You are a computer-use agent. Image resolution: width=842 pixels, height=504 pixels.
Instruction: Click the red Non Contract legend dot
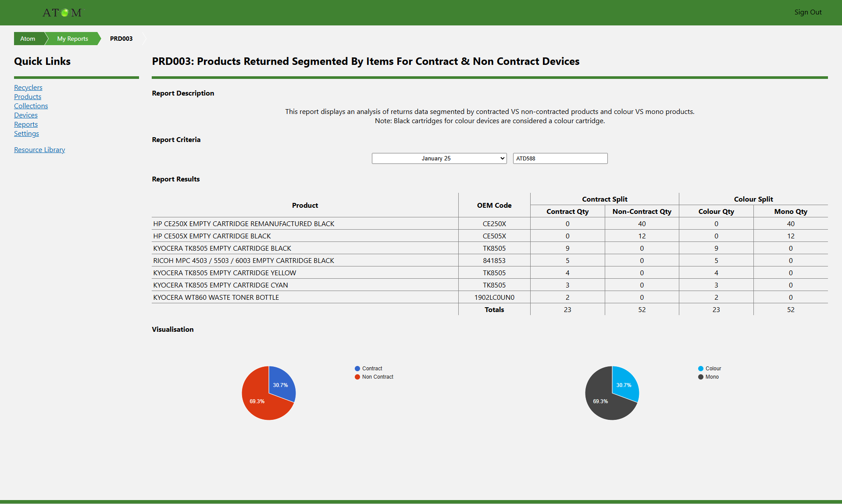click(x=357, y=377)
